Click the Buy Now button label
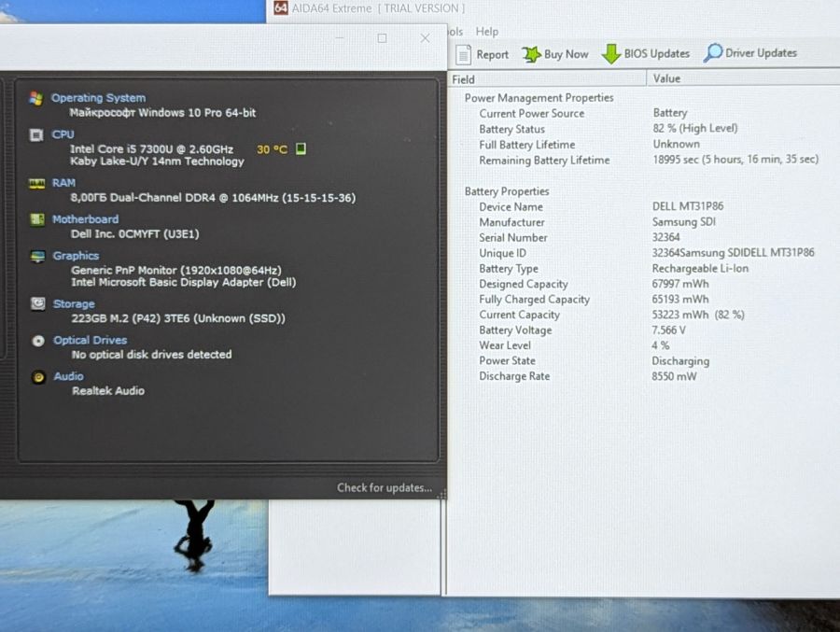 pos(567,54)
